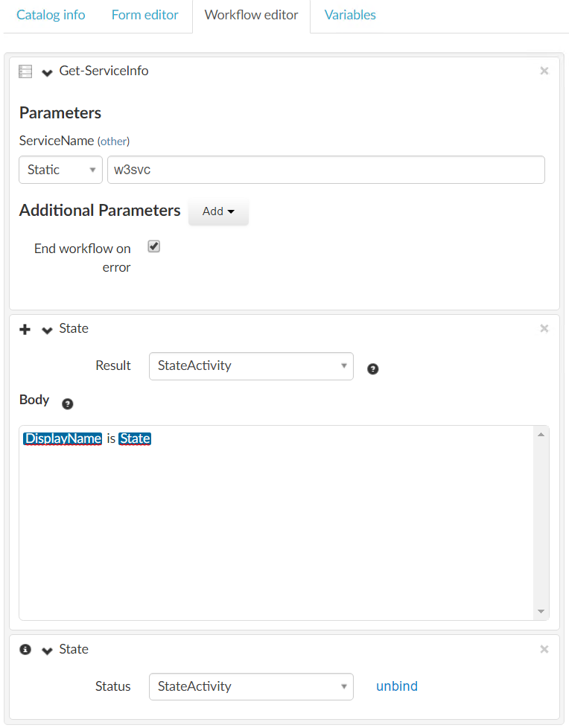
Task: Click the Add additional parameters button
Action: 218,211
